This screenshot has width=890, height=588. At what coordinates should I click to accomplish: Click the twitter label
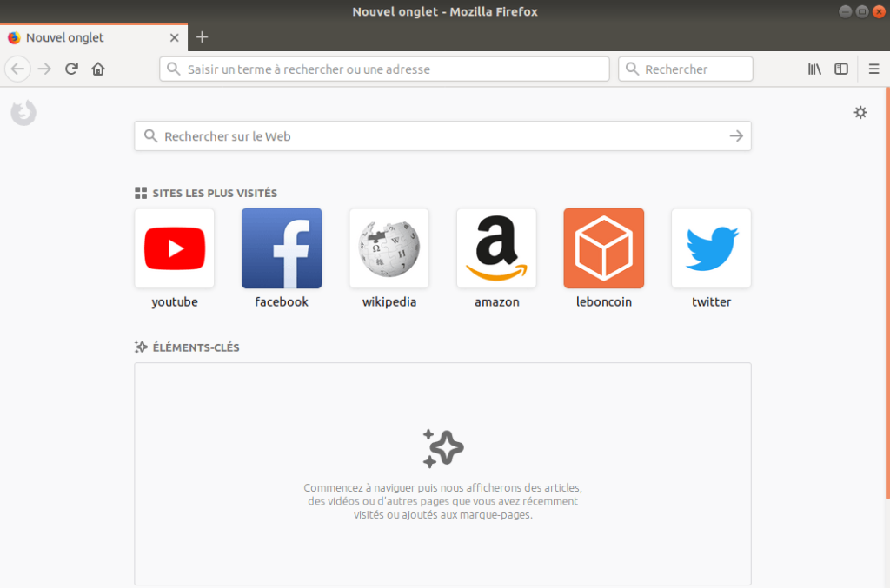711,301
